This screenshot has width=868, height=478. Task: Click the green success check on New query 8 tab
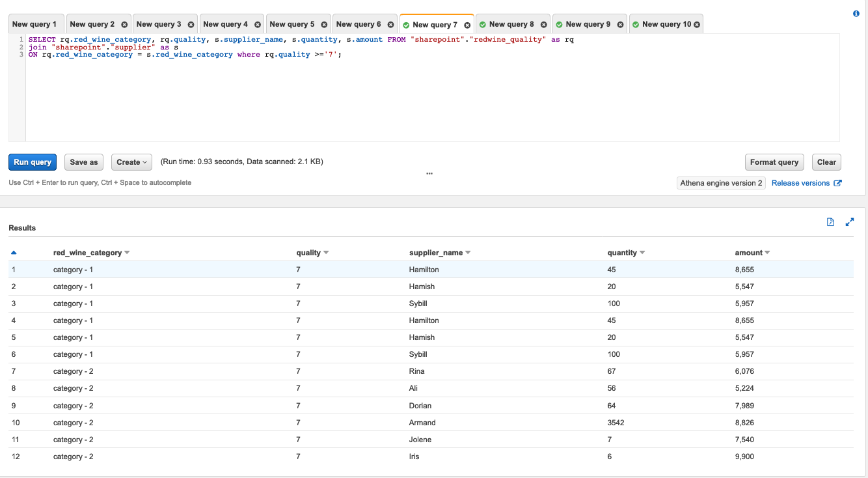[x=483, y=23]
